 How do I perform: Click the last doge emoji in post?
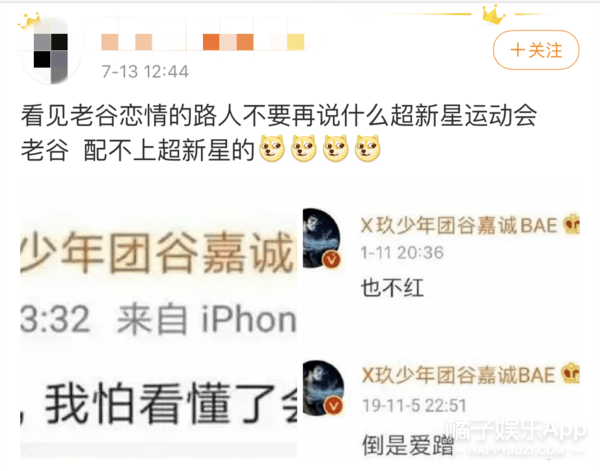(368, 148)
